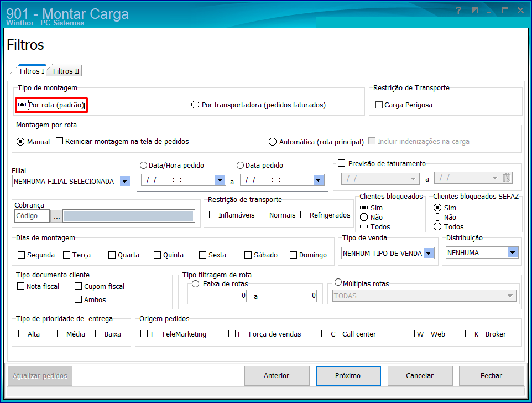Check Cupom fiscal document type
532x403 pixels.
tap(79, 286)
